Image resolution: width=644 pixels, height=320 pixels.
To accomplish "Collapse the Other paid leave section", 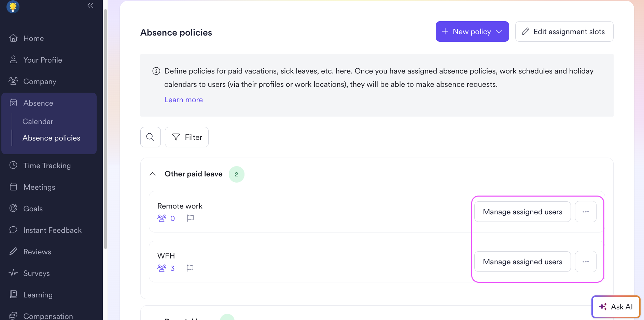I will pyautogui.click(x=153, y=174).
